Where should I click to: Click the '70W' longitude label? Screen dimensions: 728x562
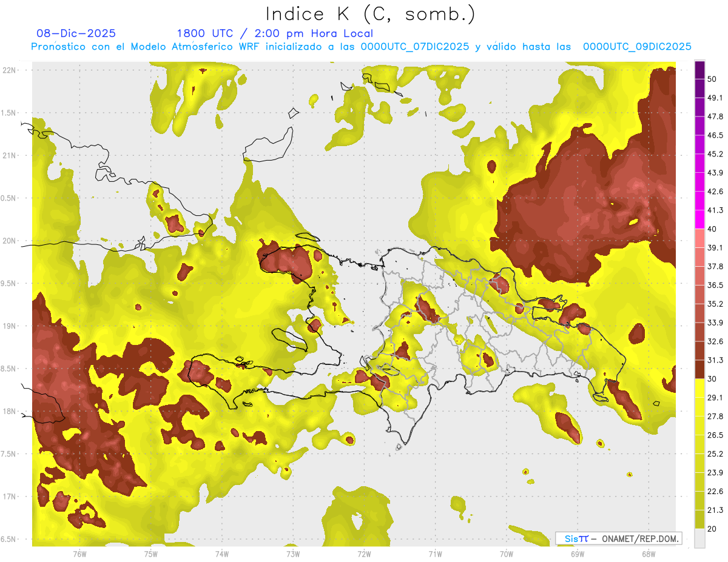pyautogui.click(x=506, y=554)
